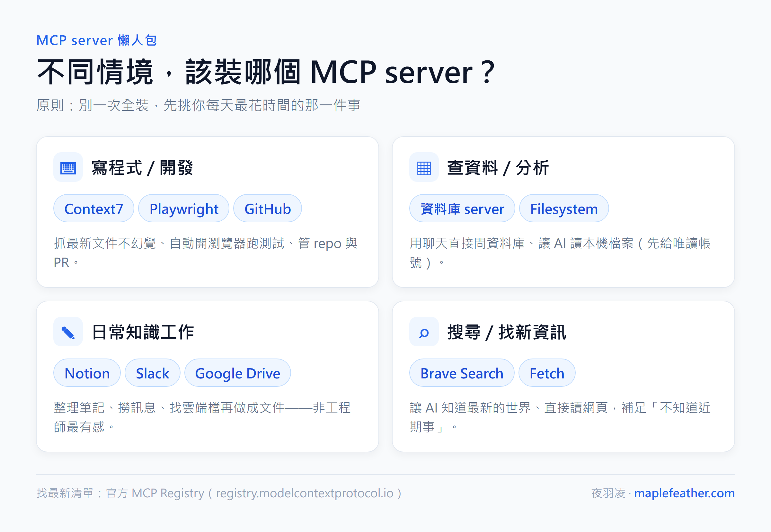This screenshot has width=771, height=532.
Task: Click the card heading 查資料 / 分析
Action: pyautogui.click(x=498, y=168)
